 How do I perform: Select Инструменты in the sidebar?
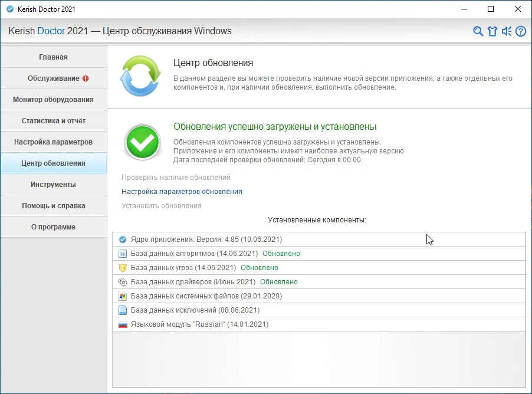click(54, 184)
